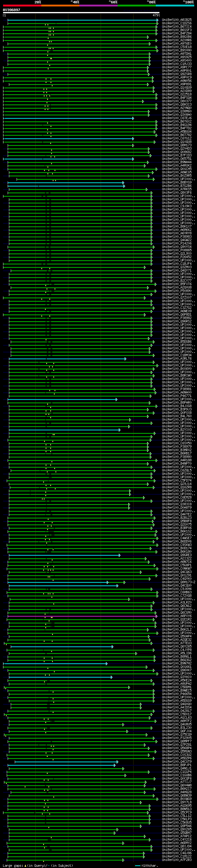Click the cyan alignment bar for O65751
Screen dimensions: 197x868
point(68,159)
